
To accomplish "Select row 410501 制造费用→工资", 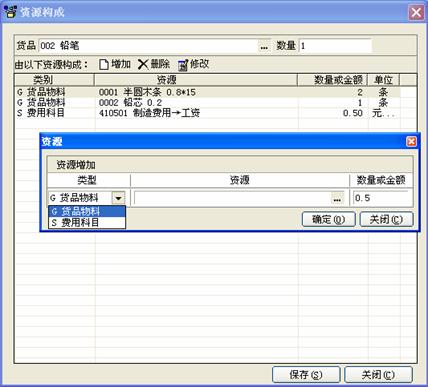I will pos(208,113).
